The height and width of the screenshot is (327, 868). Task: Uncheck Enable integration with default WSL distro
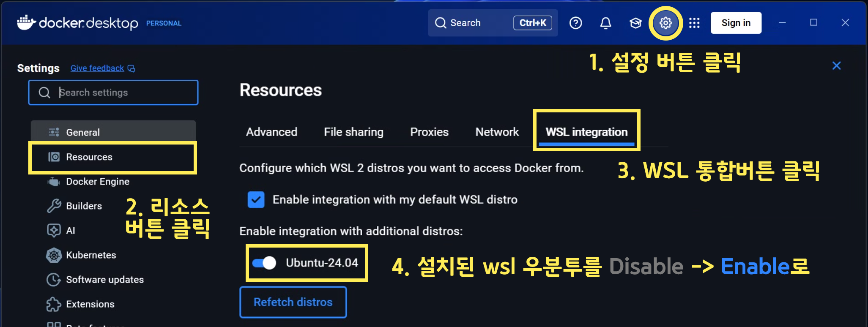click(256, 199)
